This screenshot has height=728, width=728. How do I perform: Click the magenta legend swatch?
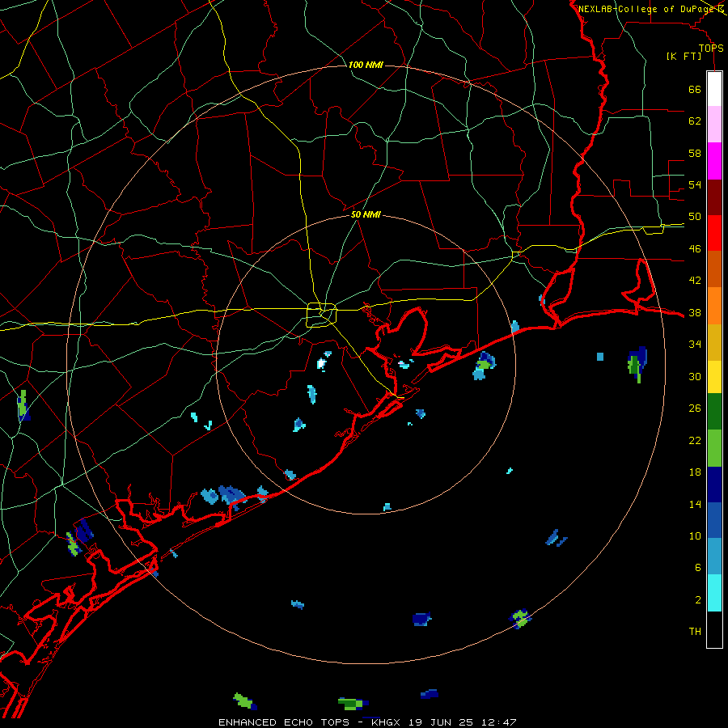[x=714, y=161]
